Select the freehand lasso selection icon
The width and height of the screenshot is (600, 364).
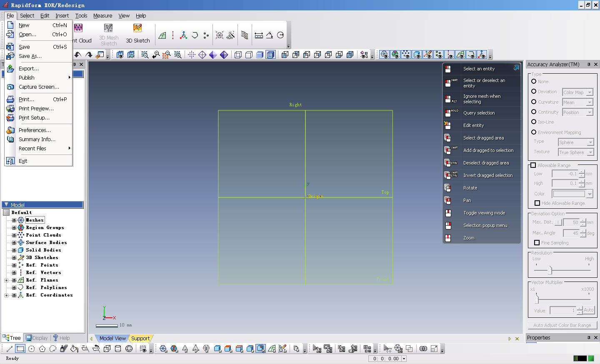[x=53, y=349]
